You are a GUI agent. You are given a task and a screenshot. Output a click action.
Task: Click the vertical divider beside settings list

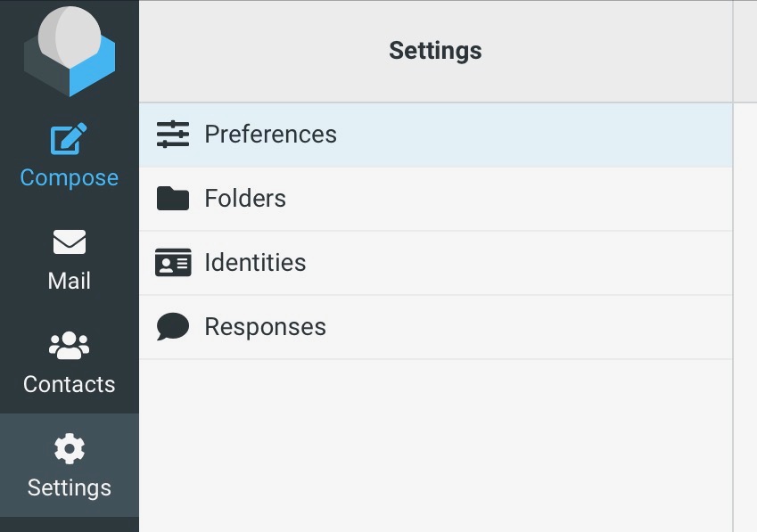(x=733, y=266)
